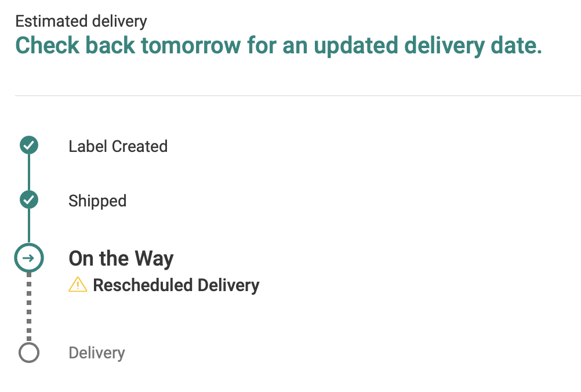The width and height of the screenshot is (581, 392).
Task: Click the Label Created checkmark icon
Action: [x=28, y=146]
